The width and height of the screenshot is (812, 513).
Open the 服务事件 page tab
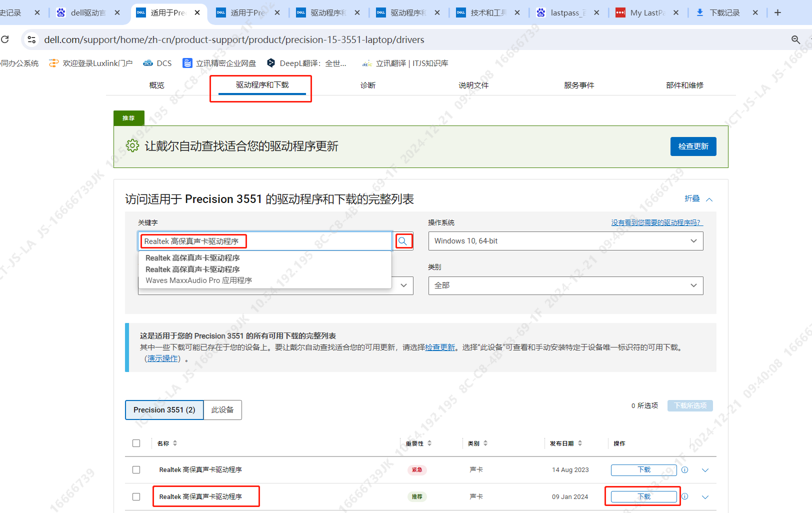[579, 85]
